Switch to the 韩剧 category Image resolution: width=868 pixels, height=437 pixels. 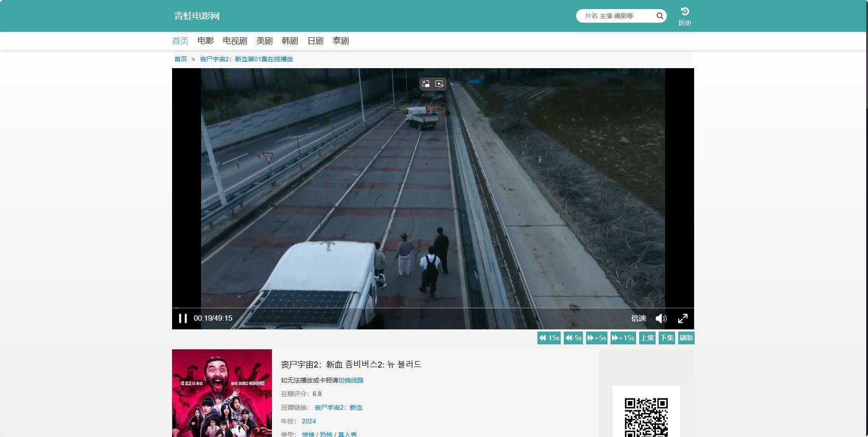click(290, 41)
